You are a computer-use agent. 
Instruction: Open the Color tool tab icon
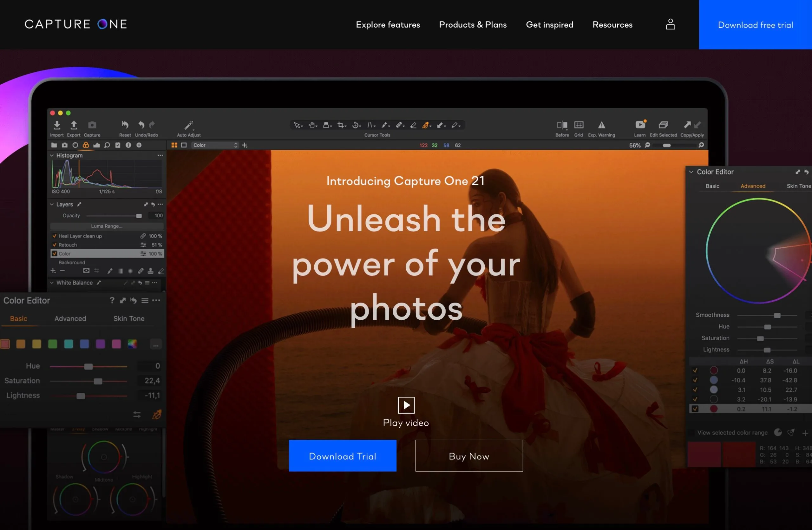click(86, 145)
